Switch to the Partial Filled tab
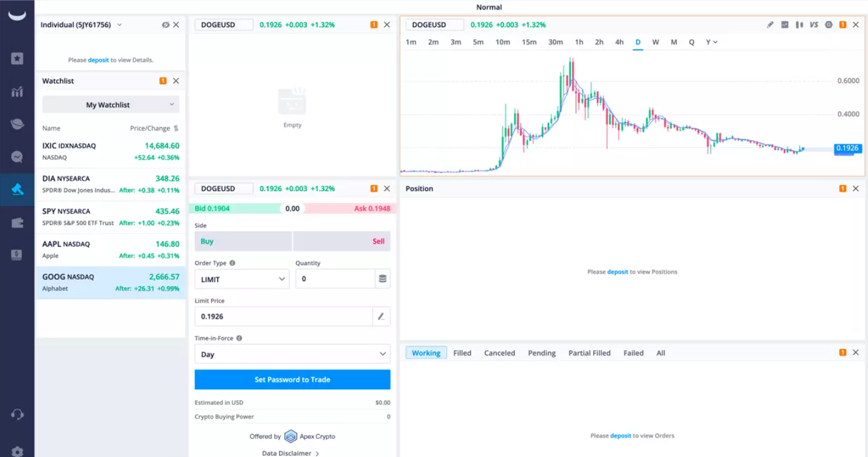 [589, 353]
